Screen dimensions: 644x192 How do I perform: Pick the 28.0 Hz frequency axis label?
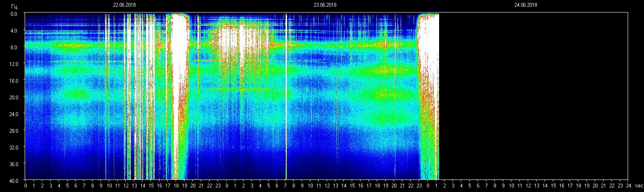pyautogui.click(x=14, y=131)
